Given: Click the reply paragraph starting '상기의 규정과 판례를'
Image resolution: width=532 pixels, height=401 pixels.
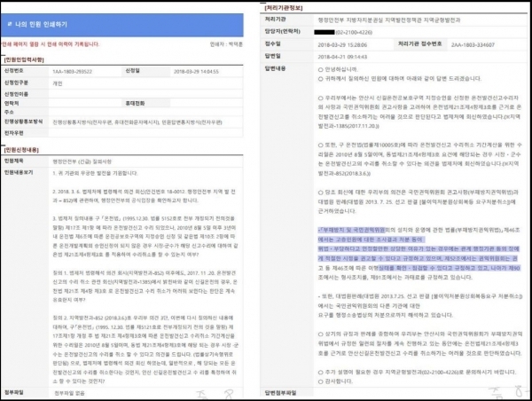Looking at the screenshot, I should 420,343.
